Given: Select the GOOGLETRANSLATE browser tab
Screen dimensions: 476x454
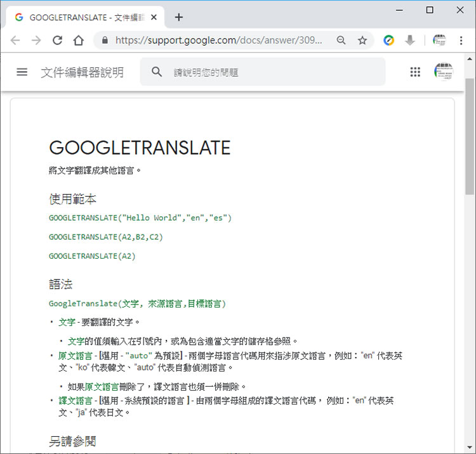Looking at the screenshot, I should coord(83,17).
